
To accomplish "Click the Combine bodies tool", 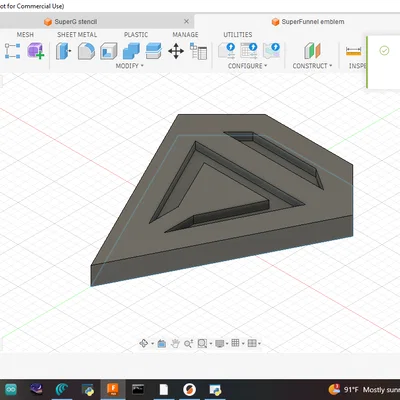I will pos(131,51).
